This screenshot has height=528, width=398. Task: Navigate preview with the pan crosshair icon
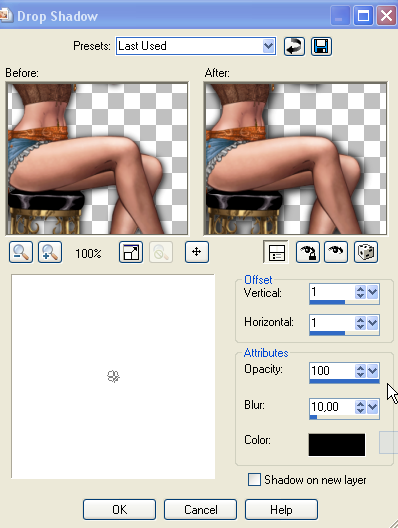[x=197, y=252]
